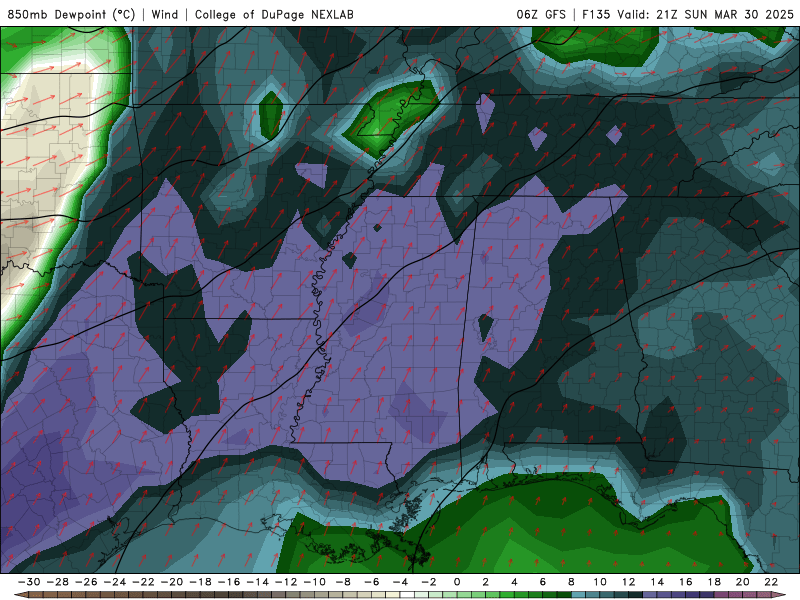Click the 8 value on legend scale
800x600 pixels.
571,582
